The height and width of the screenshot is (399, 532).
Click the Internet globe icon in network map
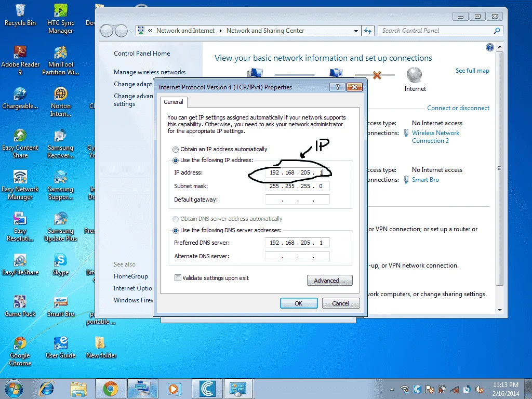click(x=414, y=75)
